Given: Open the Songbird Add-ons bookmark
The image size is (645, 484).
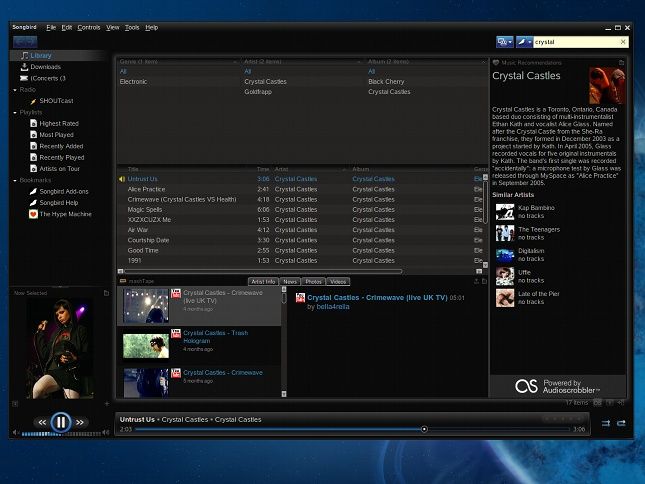Looking at the screenshot, I should point(64,192).
